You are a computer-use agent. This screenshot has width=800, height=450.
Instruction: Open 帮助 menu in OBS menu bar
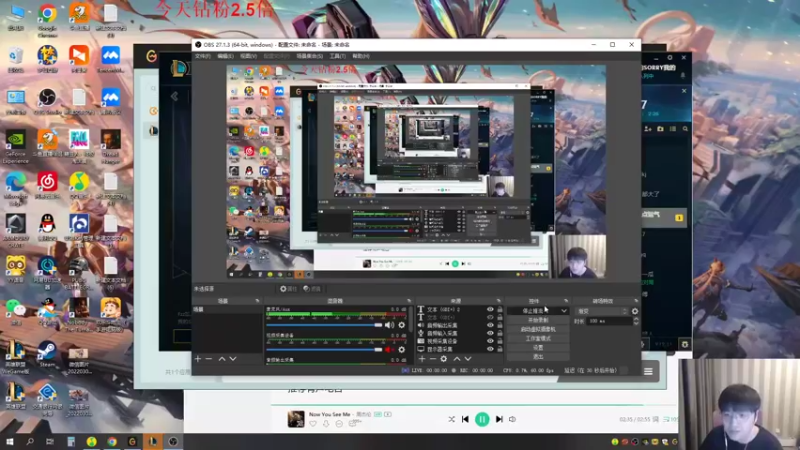coord(361,56)
